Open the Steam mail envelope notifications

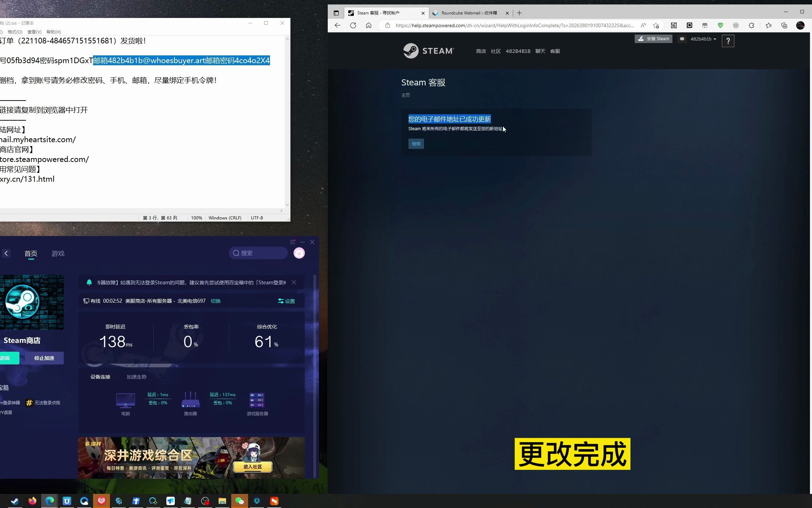point(682,39)
